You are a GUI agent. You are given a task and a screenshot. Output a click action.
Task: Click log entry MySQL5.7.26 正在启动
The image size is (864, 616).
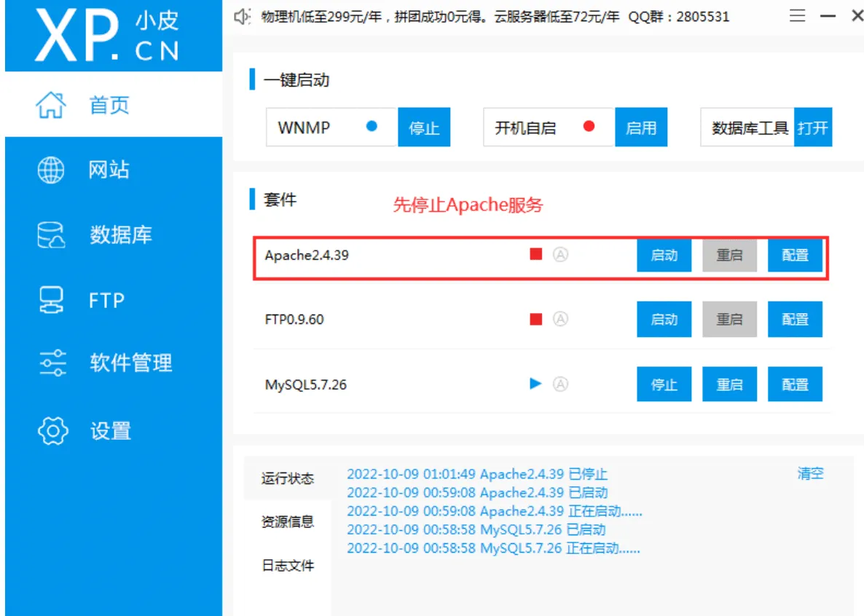pyautogui.click(x=494, y=549)
